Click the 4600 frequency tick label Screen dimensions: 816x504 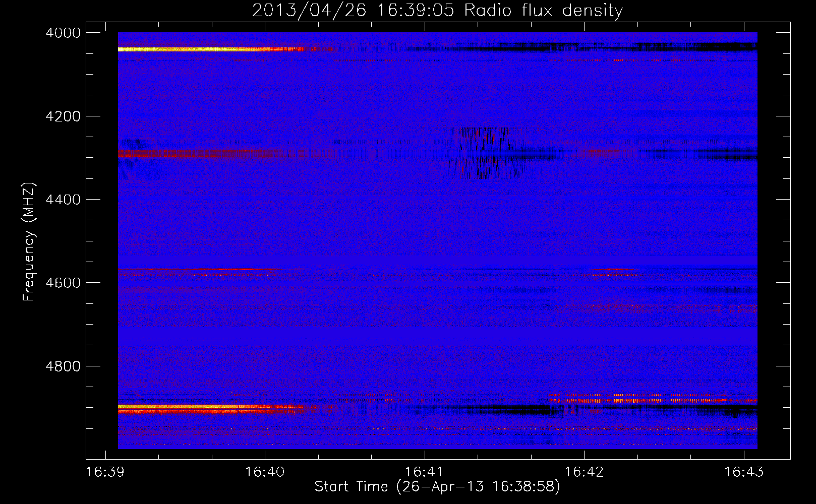[63, 283]
